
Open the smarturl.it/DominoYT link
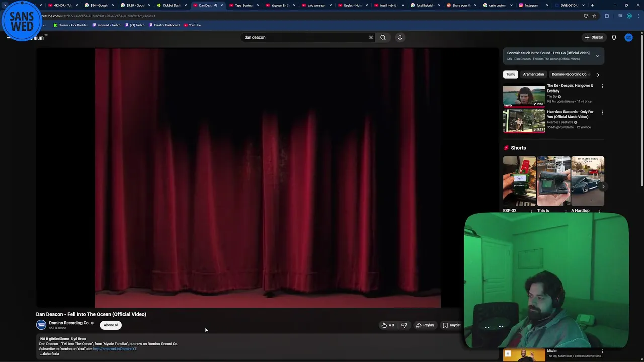(115, 349)
